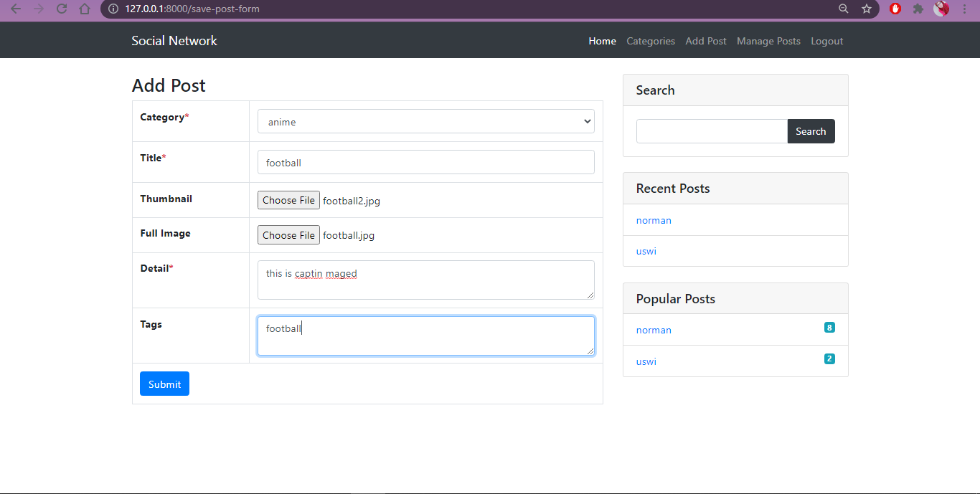Reload the page with refresh icon
Image resolution: width=980 pixels, height=494 pixels.
pyautogui.click(x=62, y=9)
